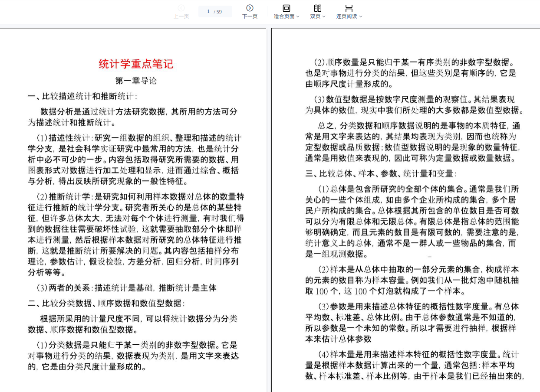This screenshot has width=540, height=392.
Task: Click the total page count "/ 59"
Action: click(x=218, y=12)
